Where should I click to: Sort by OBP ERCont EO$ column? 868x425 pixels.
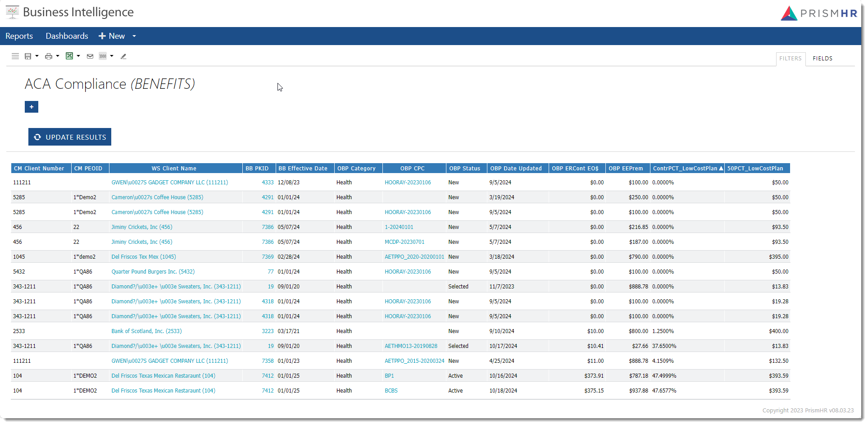click(x=577, y=169)
